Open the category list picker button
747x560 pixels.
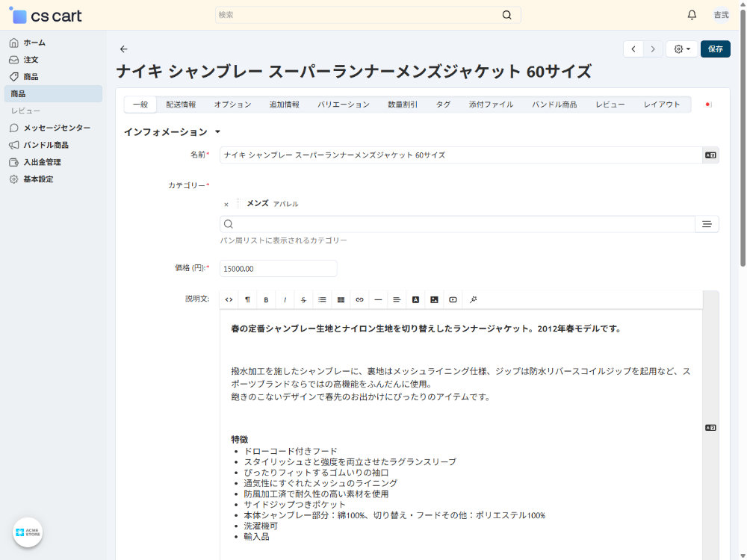(x=707, y=224)
